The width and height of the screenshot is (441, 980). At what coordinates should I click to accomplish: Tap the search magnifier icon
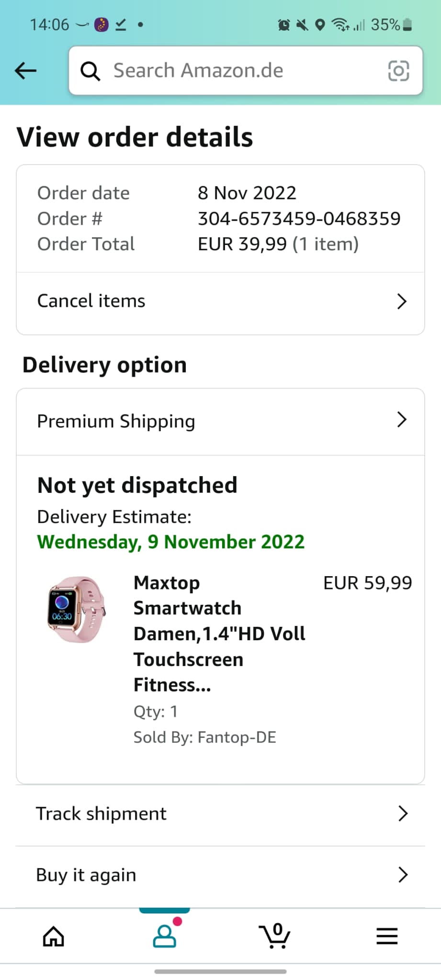90,71
